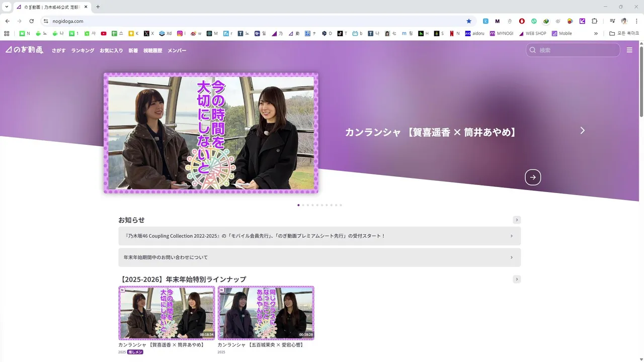The image size is (644, 362).
Task: Open the Xd bookmark
Action: tap(166, 34)
